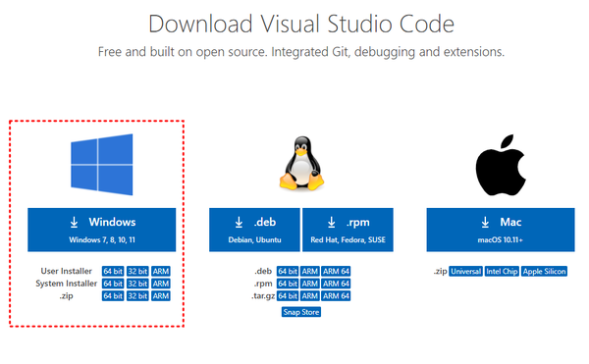This screenshot has height=364, width=589.
Task: Click the 'System Installer' label
Action: [x=66, y=284]
